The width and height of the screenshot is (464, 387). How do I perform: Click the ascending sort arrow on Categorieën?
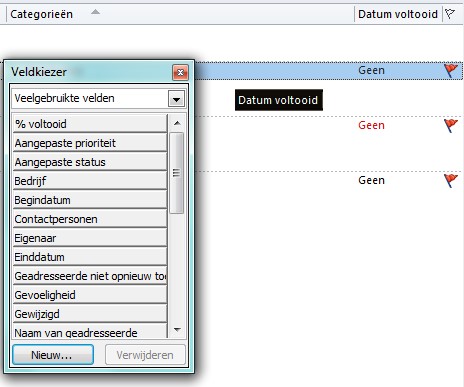pos(95,12)
